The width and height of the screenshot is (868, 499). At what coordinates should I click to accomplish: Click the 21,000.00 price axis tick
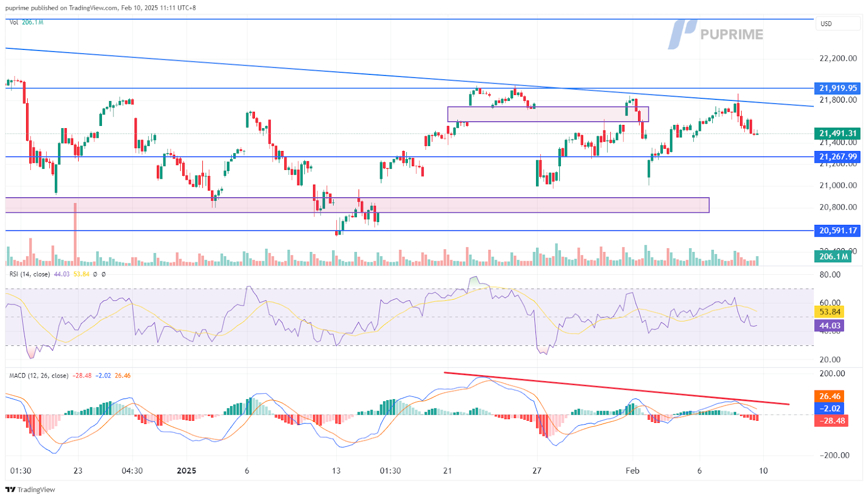(x=838, y=186)
